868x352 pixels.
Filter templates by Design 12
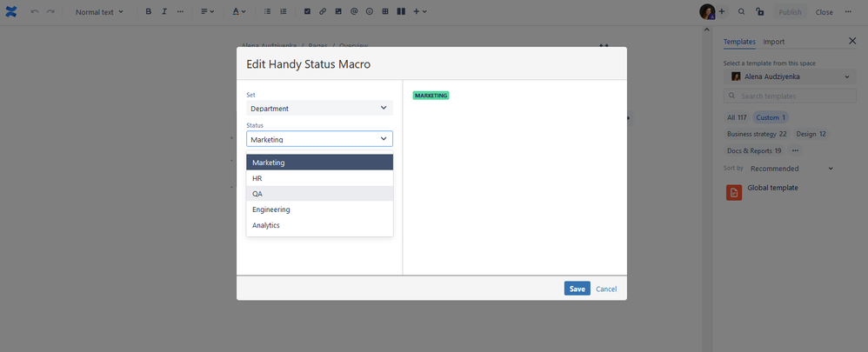(811, 134)
